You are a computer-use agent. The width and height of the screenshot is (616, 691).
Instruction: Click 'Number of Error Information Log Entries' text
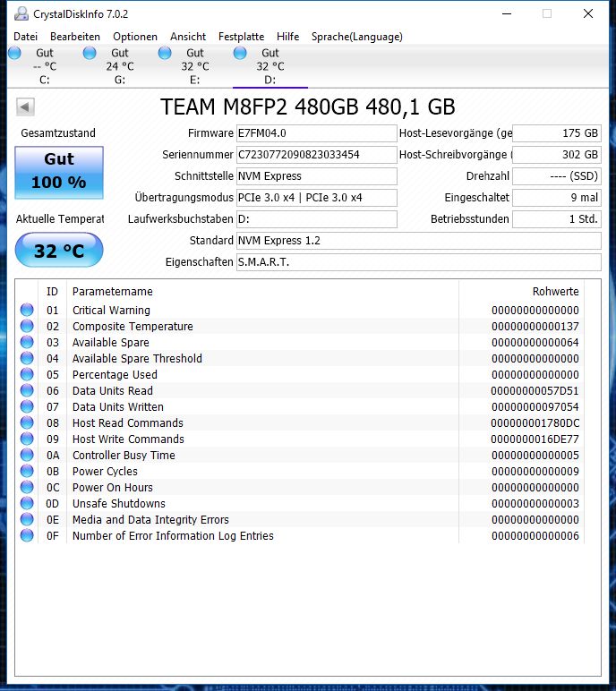(x=173, y=535)
